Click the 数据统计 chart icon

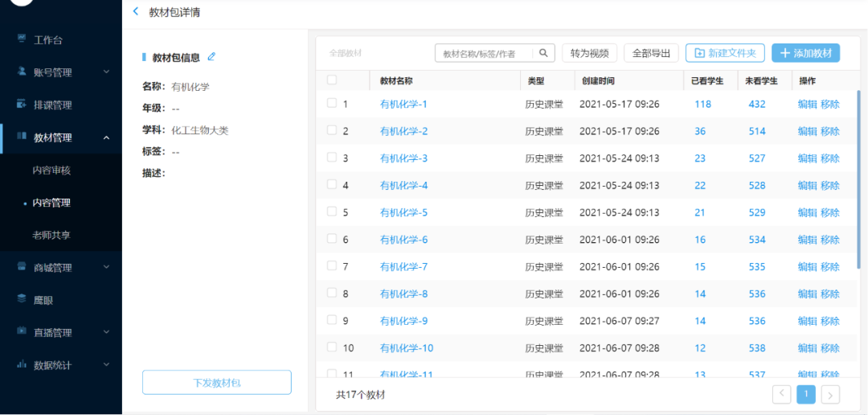[x=22, y=364]
